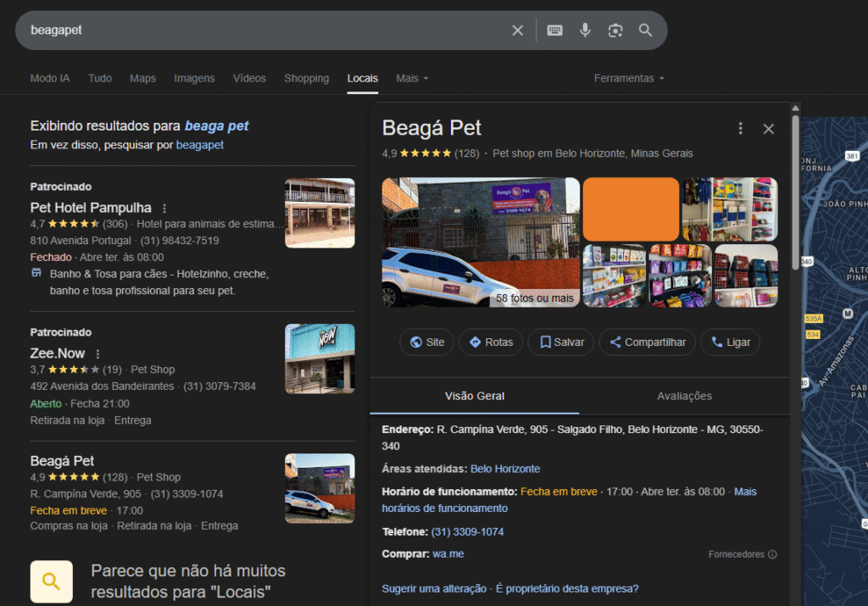Expand the Mais dropdown menu
This screenshot has height=606, width=868.
[412, 79]
